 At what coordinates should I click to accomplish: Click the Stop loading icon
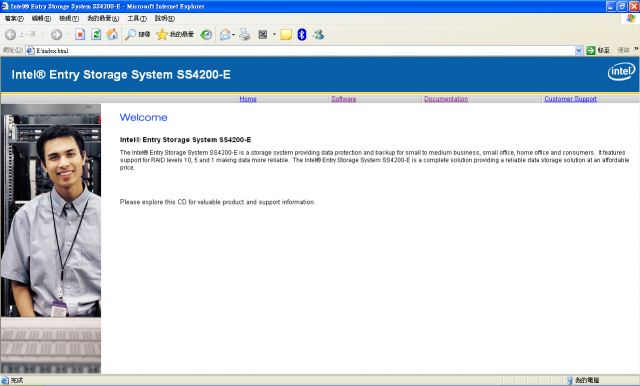point(80,35)
